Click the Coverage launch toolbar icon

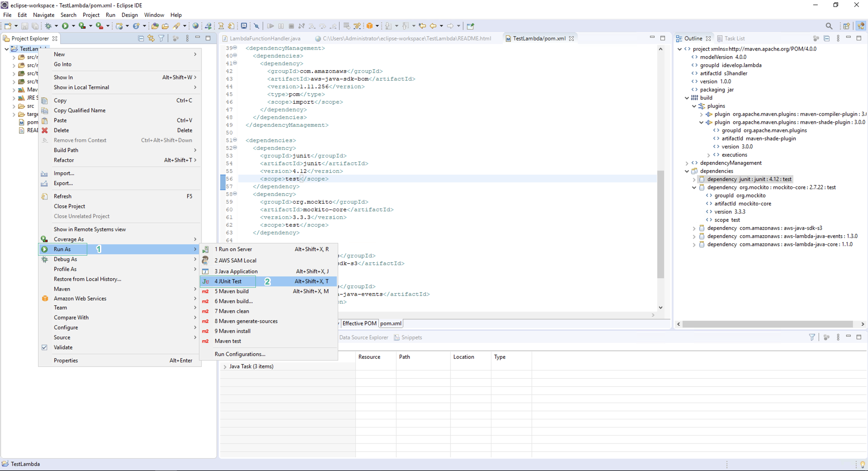(x=82, y=26)
